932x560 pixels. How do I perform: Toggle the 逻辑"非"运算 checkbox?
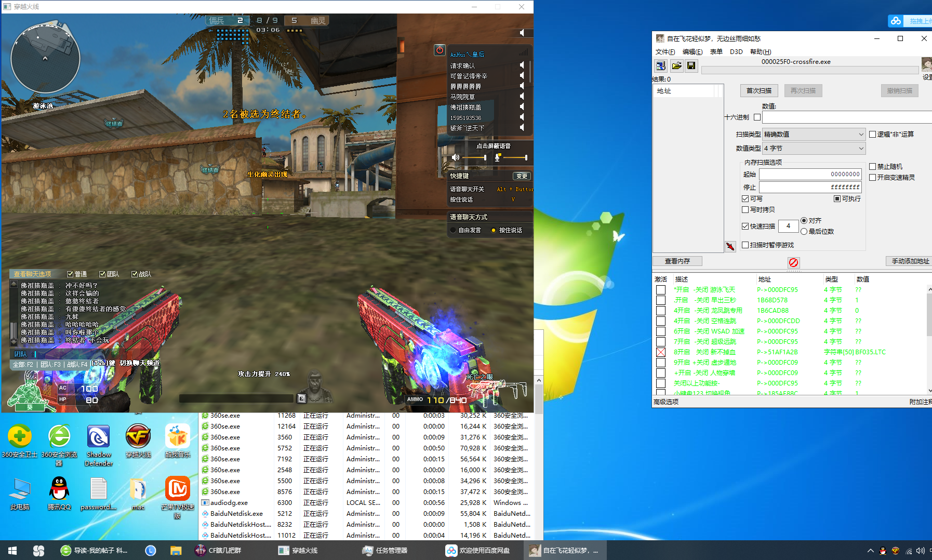coord(872,134)
